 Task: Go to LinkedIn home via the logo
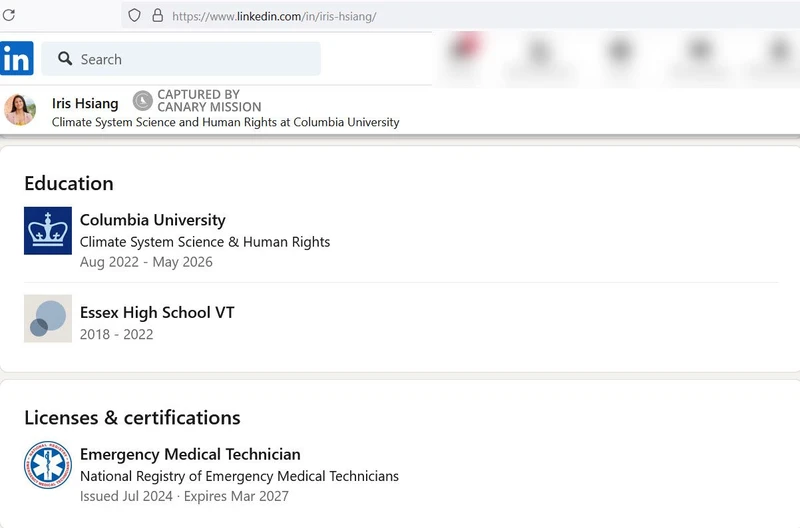(x=16, y=58)
